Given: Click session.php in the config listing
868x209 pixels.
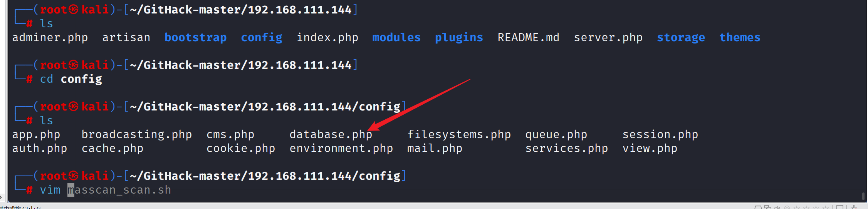Looking at the screenshot, I should pyautogui.click(x=660, y=134).
